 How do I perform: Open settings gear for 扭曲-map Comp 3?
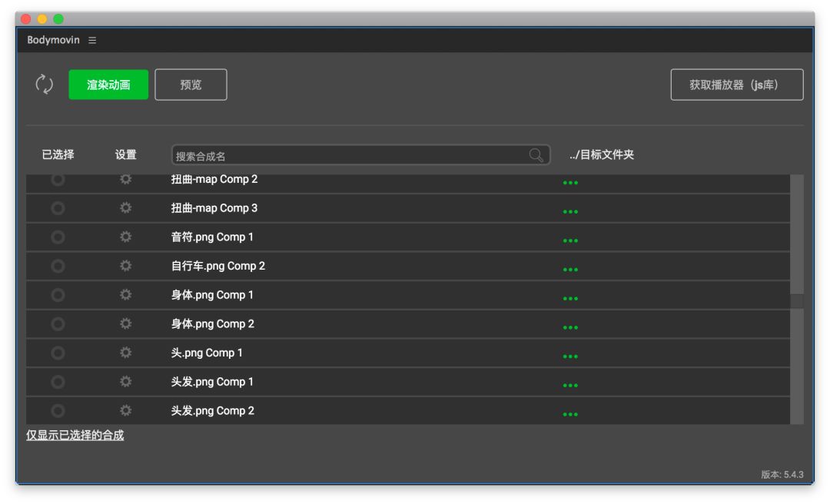125,207
